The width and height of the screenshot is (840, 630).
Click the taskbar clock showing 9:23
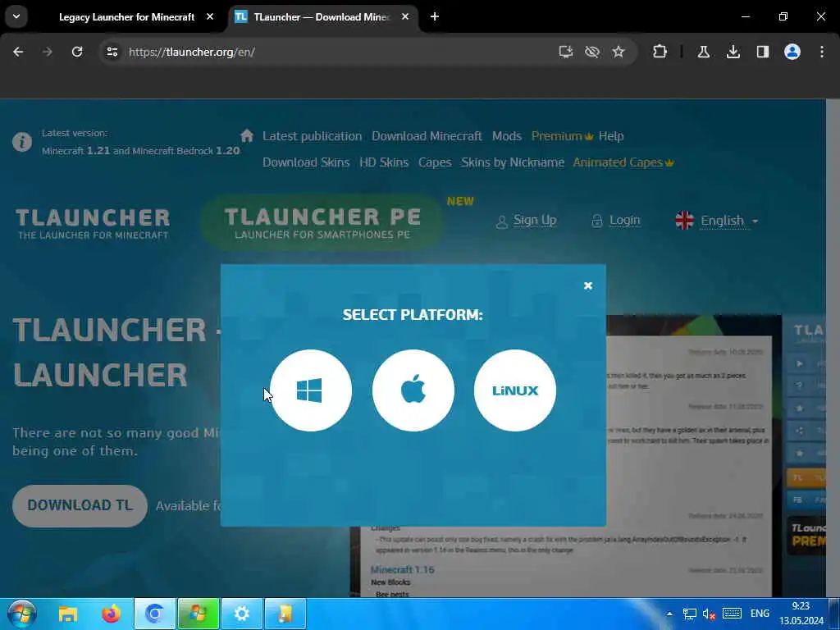tap(801, 614)
